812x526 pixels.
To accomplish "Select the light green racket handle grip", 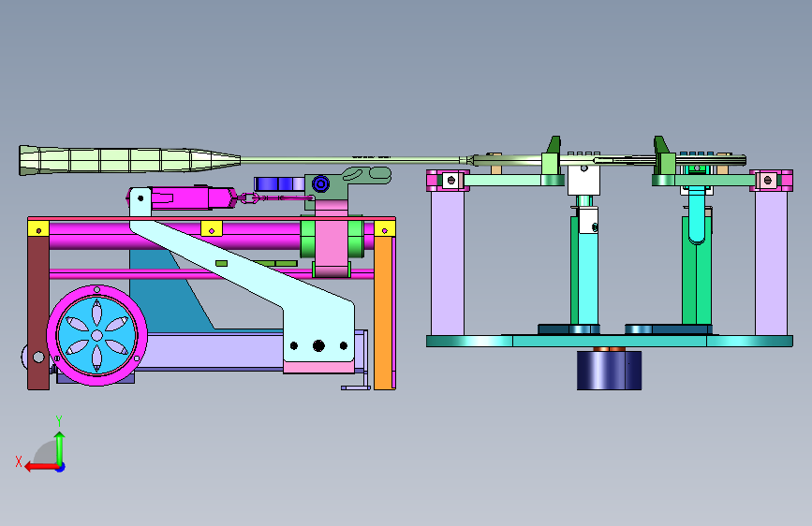I will 129,160.
